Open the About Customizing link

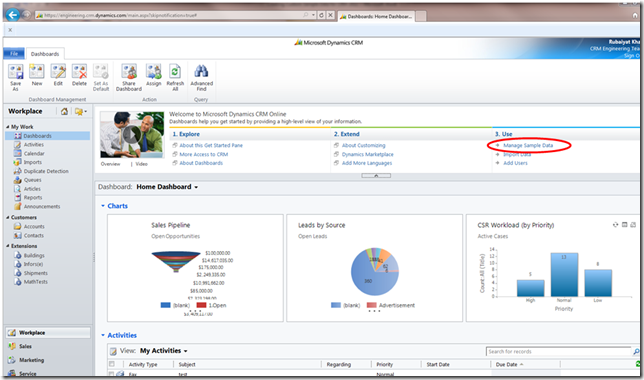point(363,145)
